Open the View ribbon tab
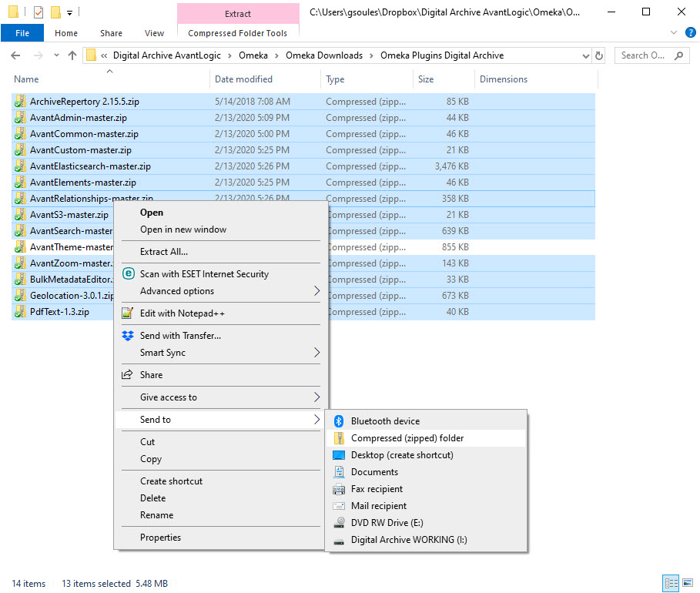Screen dimensions: 700x593 pyautogui.click(x=155, y=33)
